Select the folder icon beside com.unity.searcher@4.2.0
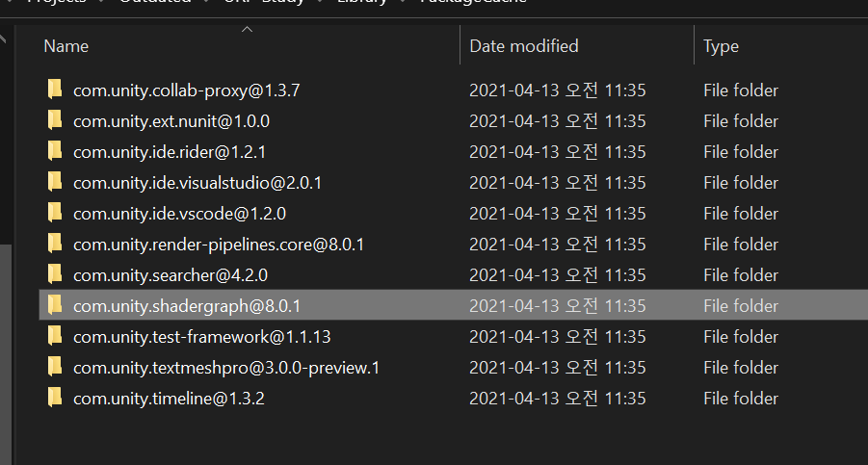 (x=55, y=274)
